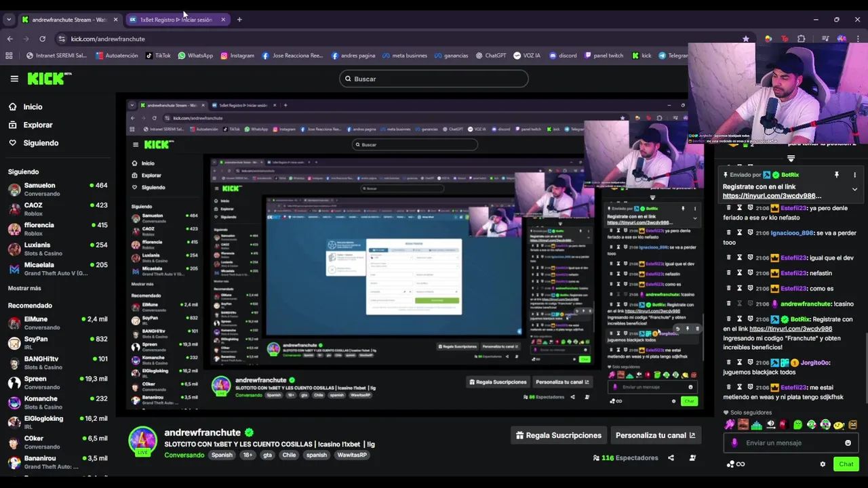The height and width of the screenshot is (488, 868).
Task: Pick the first purple emote in emote bar
Action: point(730,425)
